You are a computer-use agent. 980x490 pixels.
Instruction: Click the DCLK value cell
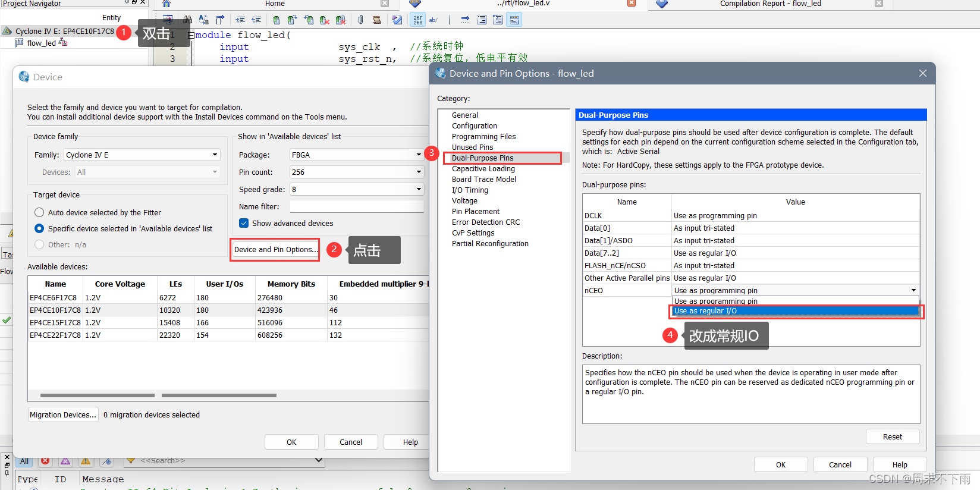(795, 216)
